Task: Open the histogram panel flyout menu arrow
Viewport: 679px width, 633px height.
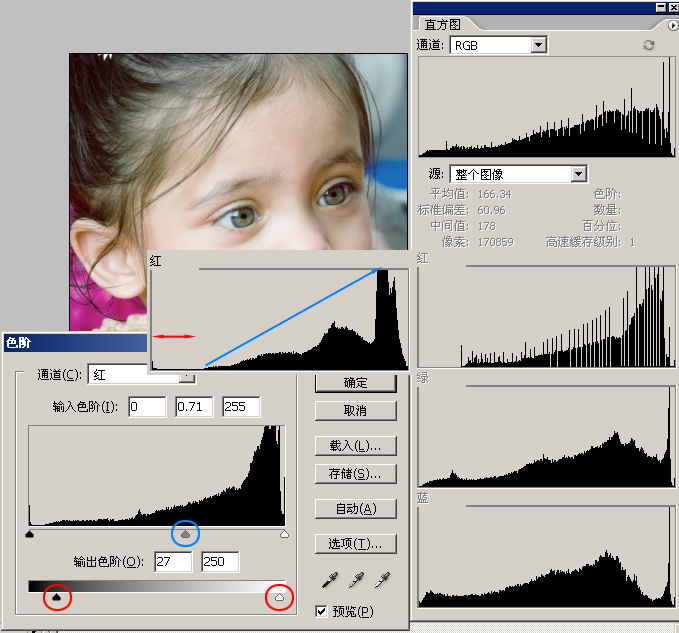Action: tap(672, 24)
